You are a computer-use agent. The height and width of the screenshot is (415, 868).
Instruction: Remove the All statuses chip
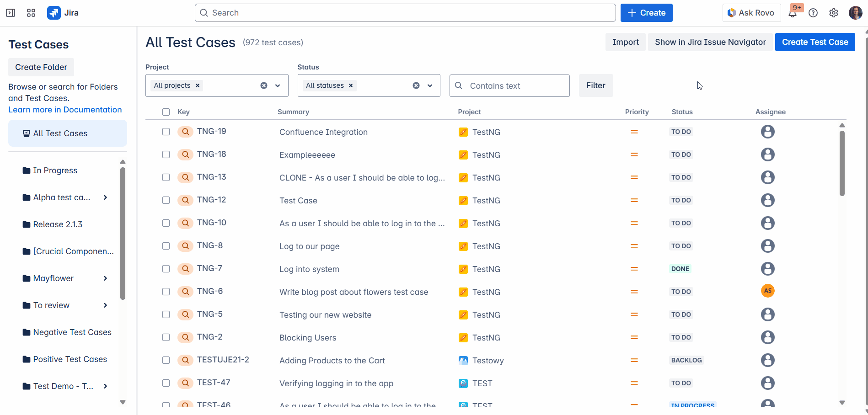point(351,85)
